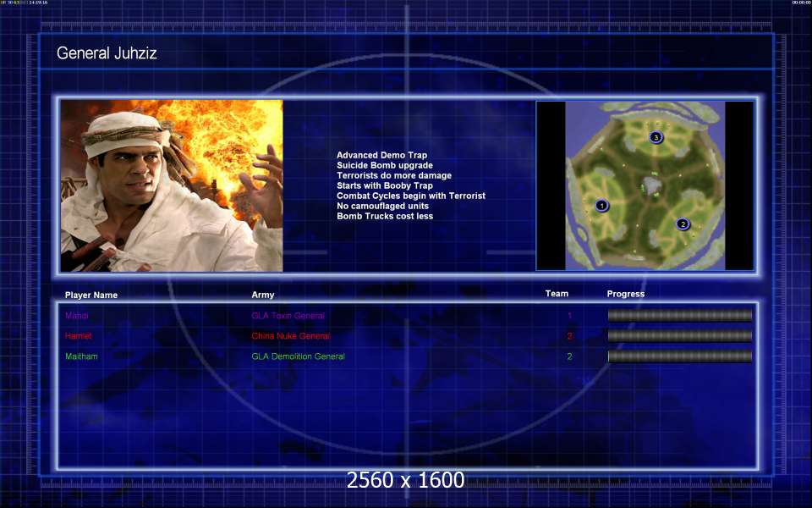
Task: Click the "General Juhziz" title text
Action: click(107, 52)
